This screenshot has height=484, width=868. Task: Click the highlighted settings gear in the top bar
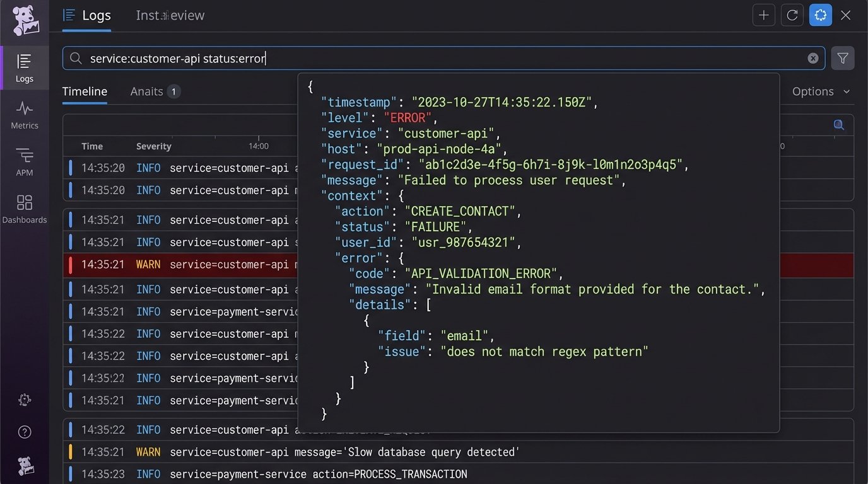[x=820, y=14]
